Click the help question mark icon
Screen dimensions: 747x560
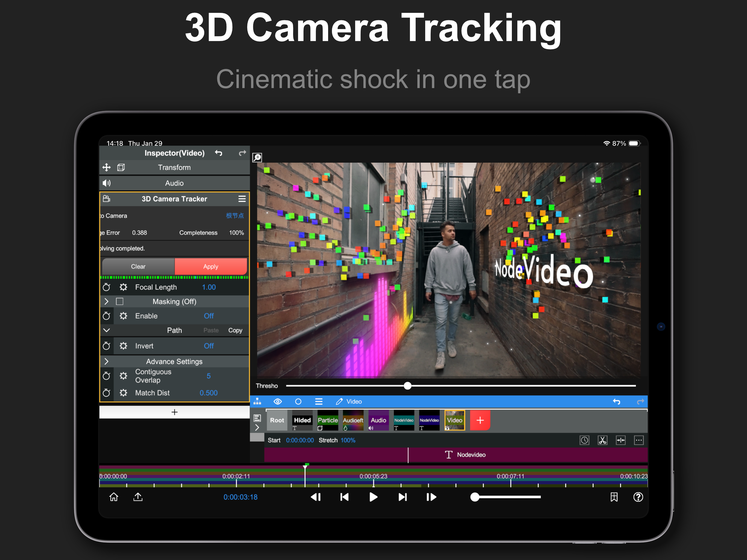(638, 497)
